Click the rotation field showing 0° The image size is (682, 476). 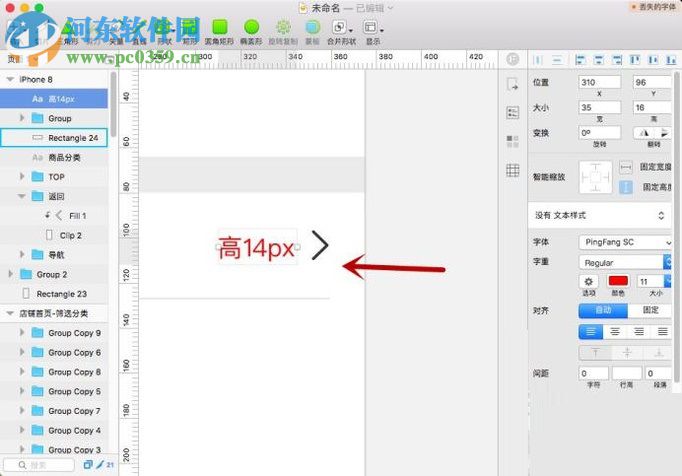click(599, 133)
